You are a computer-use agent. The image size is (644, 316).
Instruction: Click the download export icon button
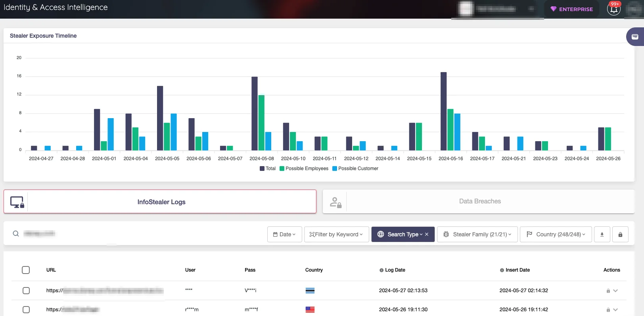pos(602,234)
